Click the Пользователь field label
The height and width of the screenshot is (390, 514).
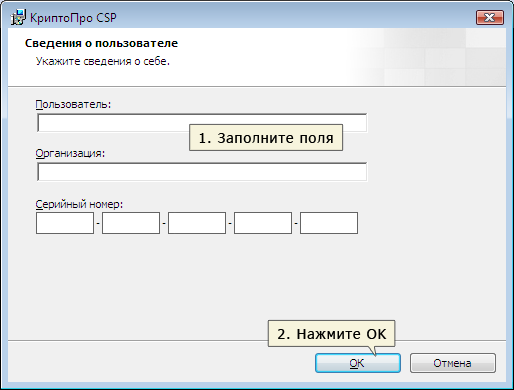tap(73, 104)
